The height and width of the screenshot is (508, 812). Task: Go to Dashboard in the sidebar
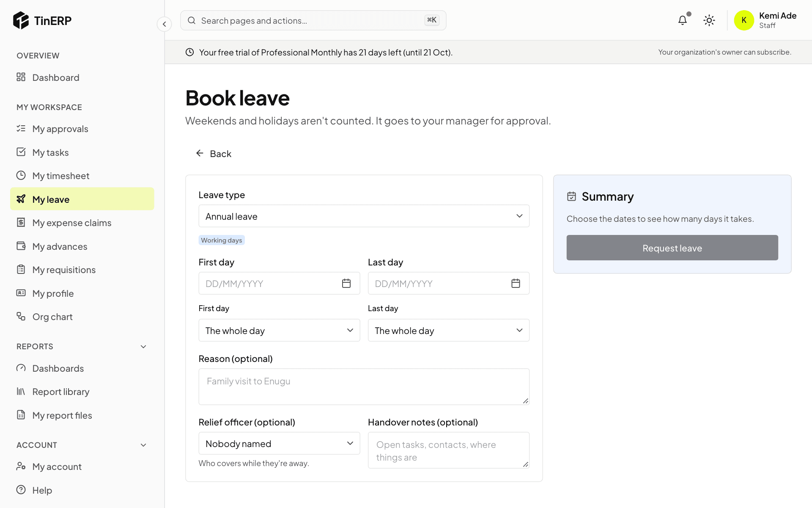(x=82, y=77)
